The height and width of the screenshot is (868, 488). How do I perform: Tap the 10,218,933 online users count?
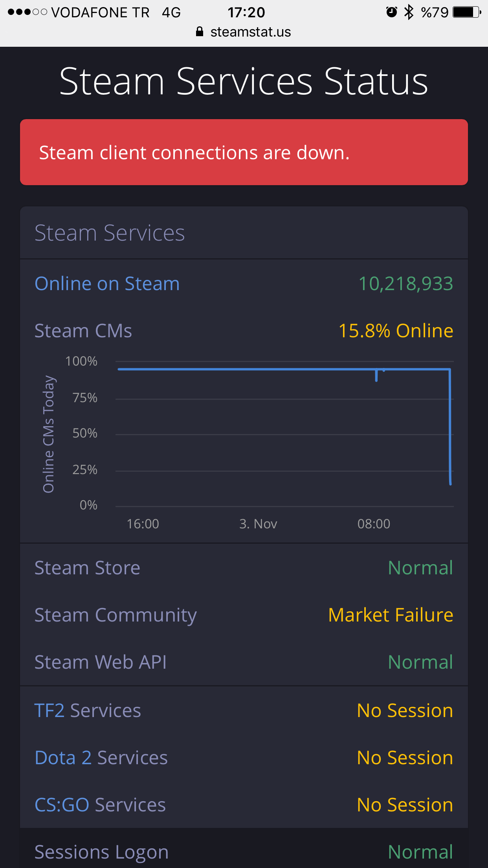click(405, 283)
